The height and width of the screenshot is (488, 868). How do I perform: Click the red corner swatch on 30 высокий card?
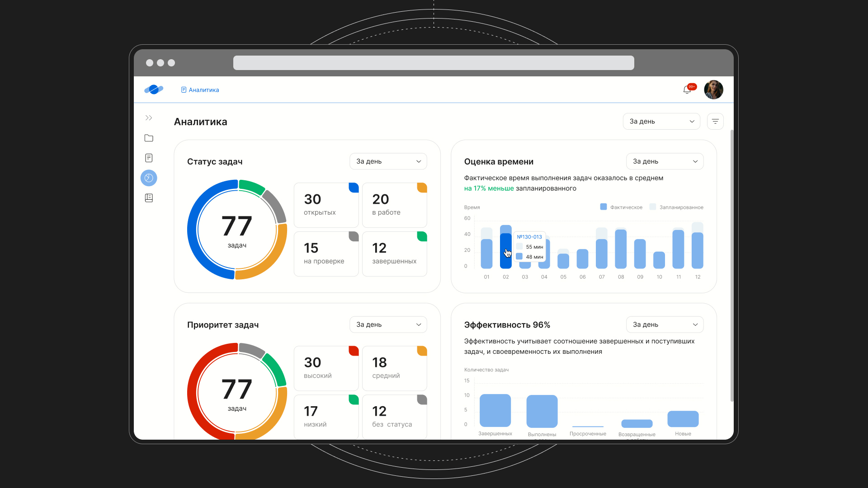[x=354, y=351]
